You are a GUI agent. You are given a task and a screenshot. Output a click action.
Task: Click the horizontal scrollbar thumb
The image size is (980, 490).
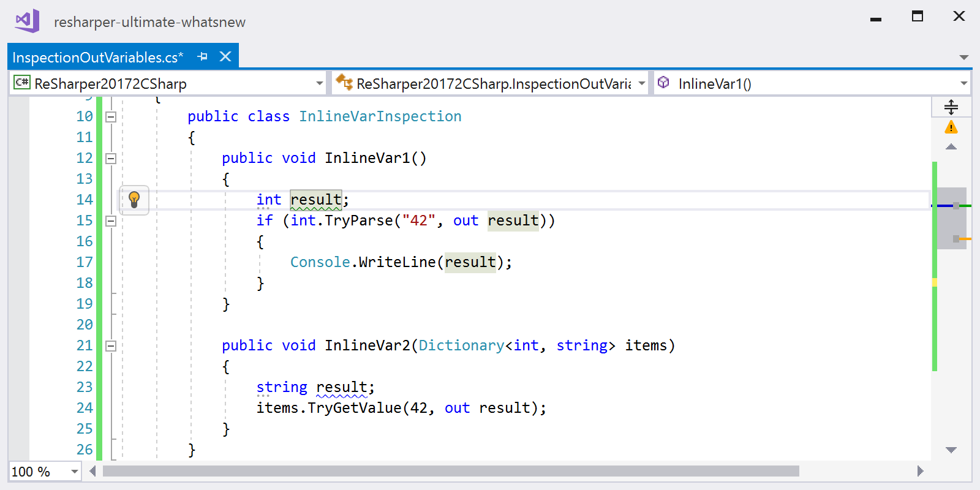pyautogui.click(x=451, y=471)
